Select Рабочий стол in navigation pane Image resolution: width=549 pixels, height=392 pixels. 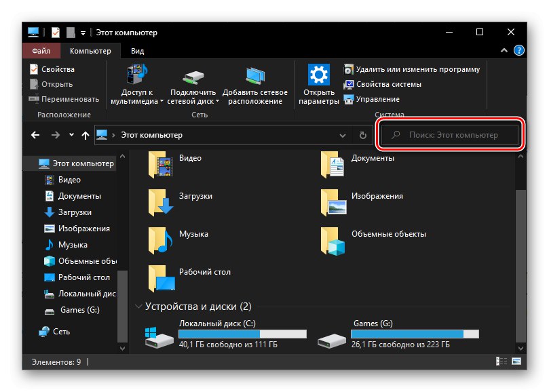click(x=77, y=277)
